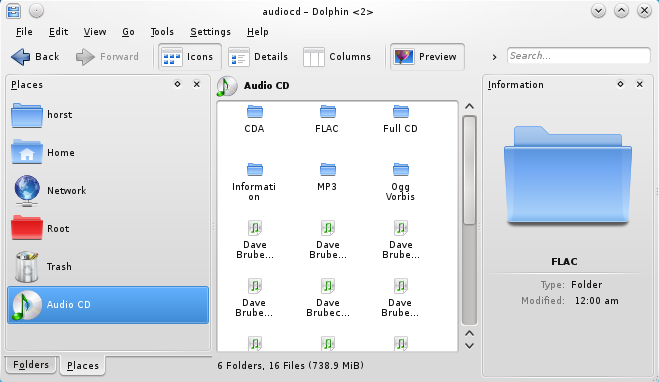Open the File menu
Image resolution: width=659 pixels, height=382 pixels.
point(24,32)
